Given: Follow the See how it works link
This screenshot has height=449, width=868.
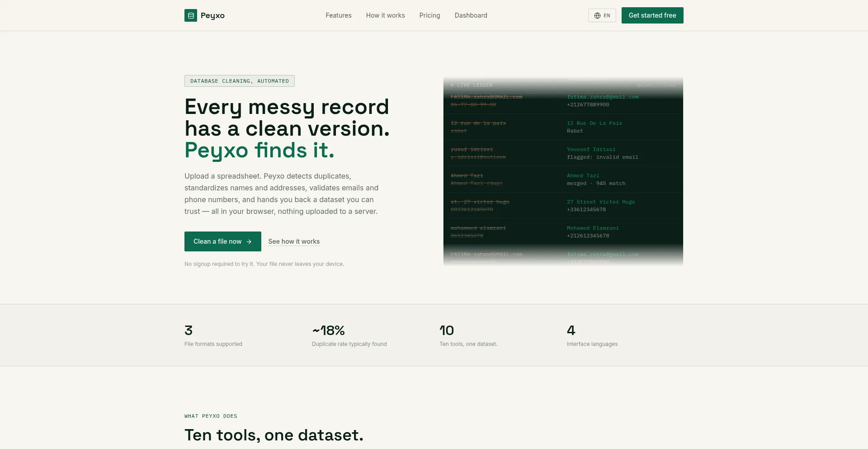Looking at the screenshot, I should (x=294, y=241).
